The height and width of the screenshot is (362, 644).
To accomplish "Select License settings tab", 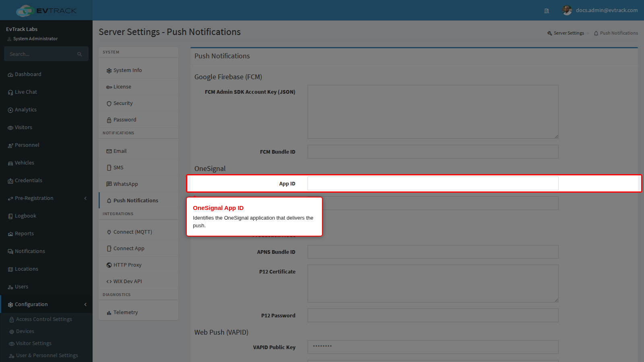I will coord(138,87).
